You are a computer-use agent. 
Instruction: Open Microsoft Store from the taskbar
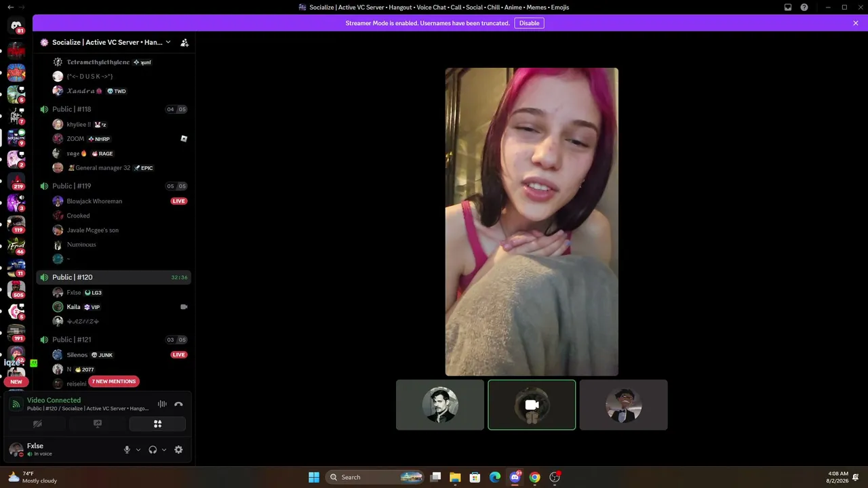click(475, 477)
